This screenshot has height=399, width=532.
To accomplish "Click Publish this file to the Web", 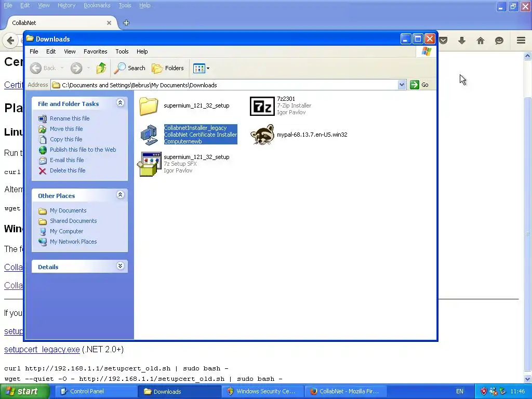I will pyautogui.click(x=83, y=150).
